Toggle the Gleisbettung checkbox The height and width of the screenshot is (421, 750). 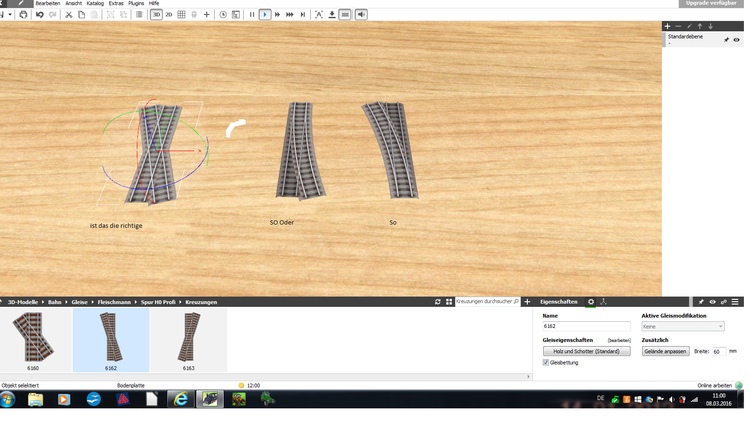point(545,362)
